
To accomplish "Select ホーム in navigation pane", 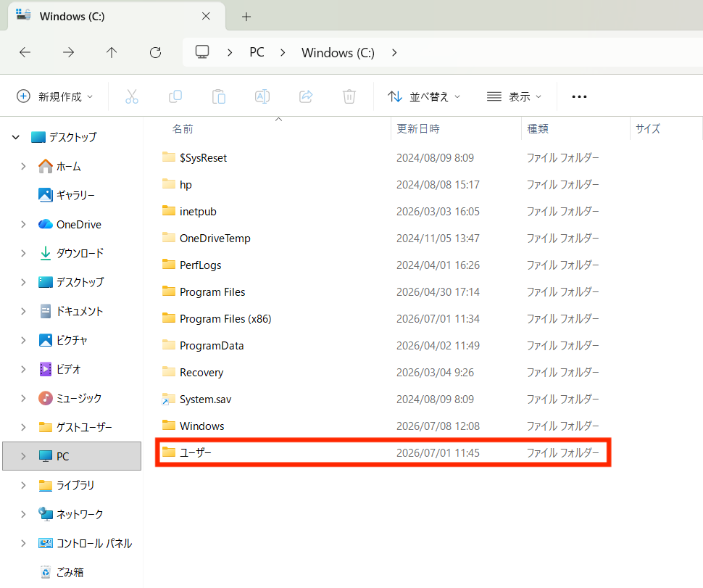I will (59, 167).
